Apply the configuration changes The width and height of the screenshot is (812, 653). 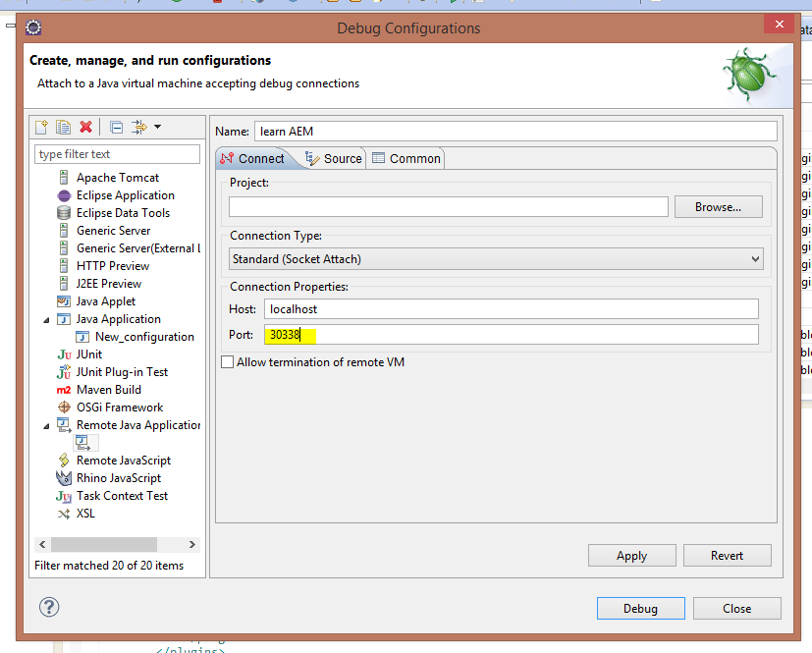(631, 555)
